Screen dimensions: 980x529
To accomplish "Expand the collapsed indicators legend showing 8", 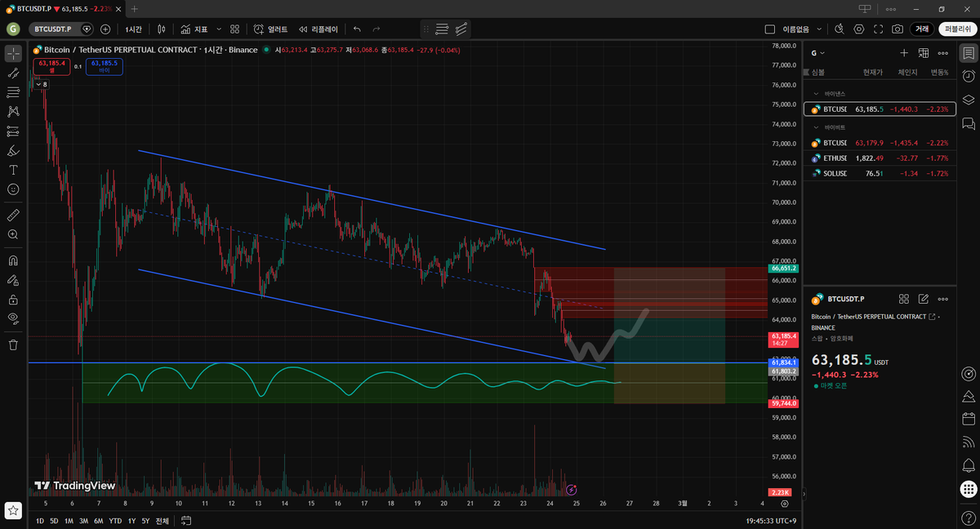I will (41, 84).
